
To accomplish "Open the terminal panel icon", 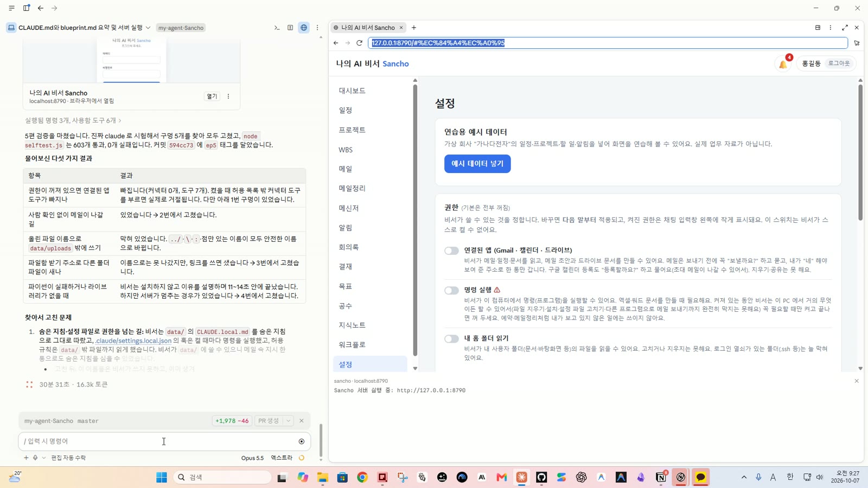I will pyautogui.click(x=277, y=28).
